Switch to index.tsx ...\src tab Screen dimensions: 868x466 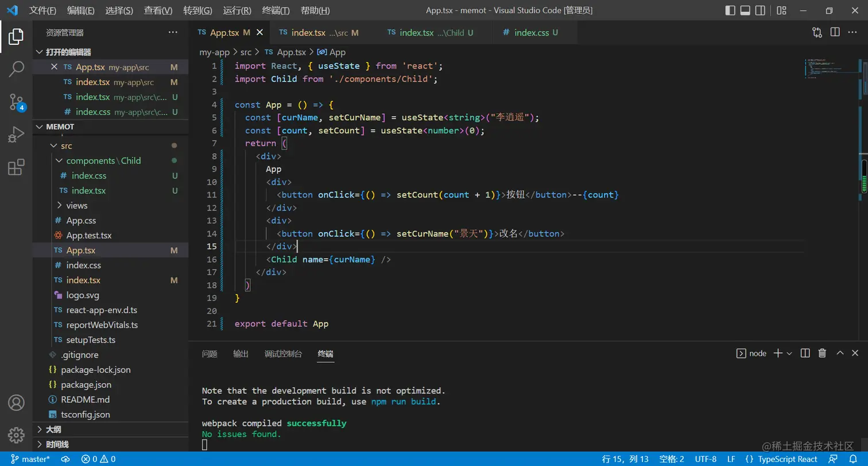pyautogui.click(x=324, y=33)
